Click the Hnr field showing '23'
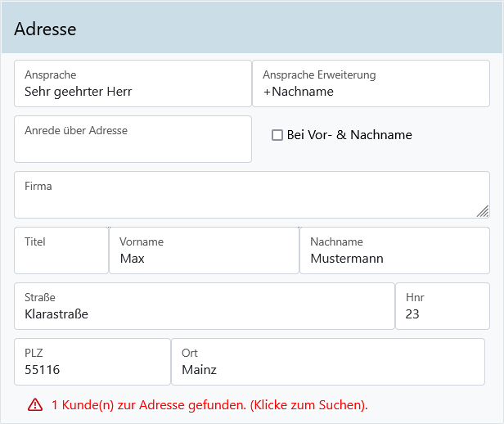Image resolution: width=504 pixels, height=424 pixels. tap(442, 313)
